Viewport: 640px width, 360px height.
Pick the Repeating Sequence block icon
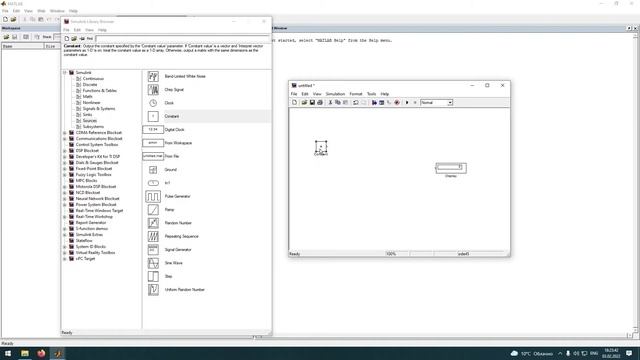point(153,236)
